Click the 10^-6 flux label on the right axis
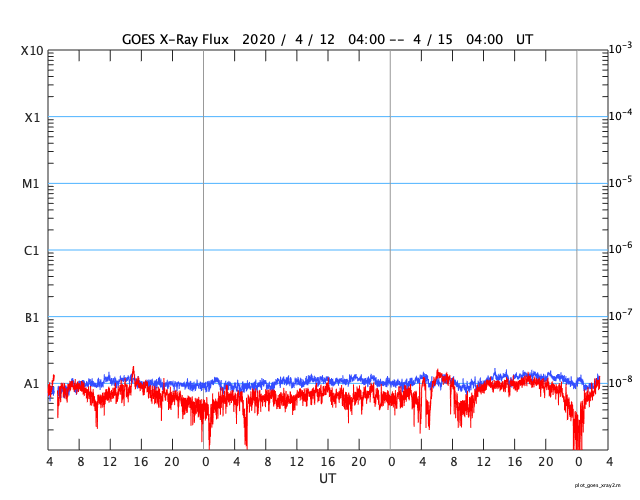Viewport: 640px width, 500px height. click(x=621, y=248)
